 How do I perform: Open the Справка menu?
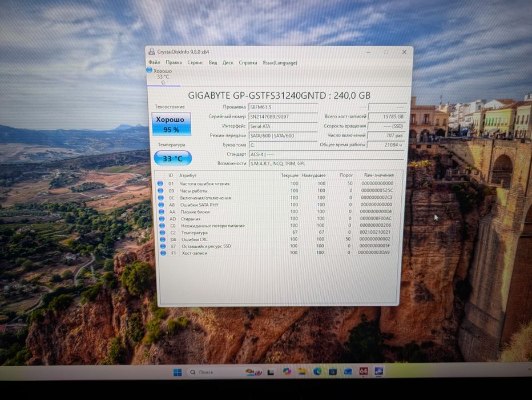click(248, 62)
